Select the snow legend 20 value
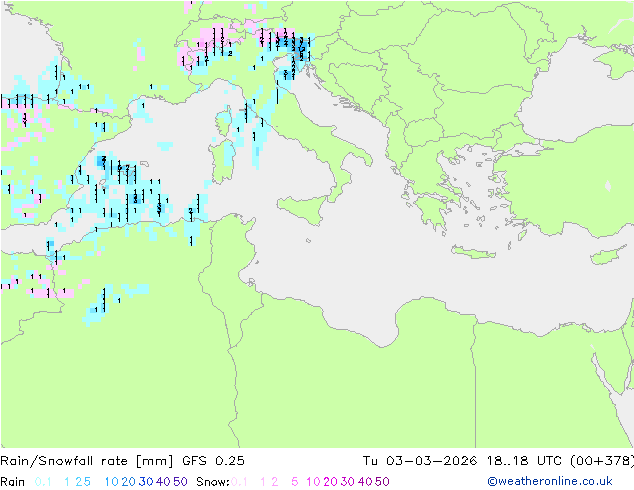 click(x=330, y=482)
